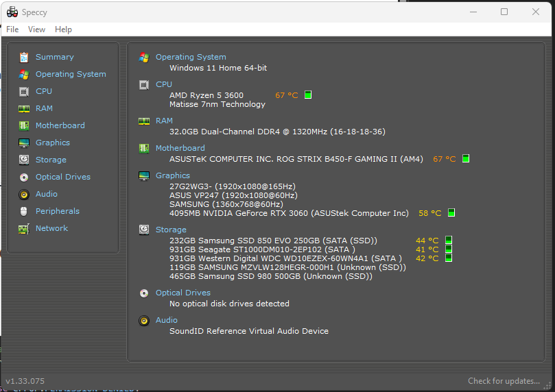555x392 pixels.
Task: Open the Motherboard heading link in main panel
Action: [180, 148]
